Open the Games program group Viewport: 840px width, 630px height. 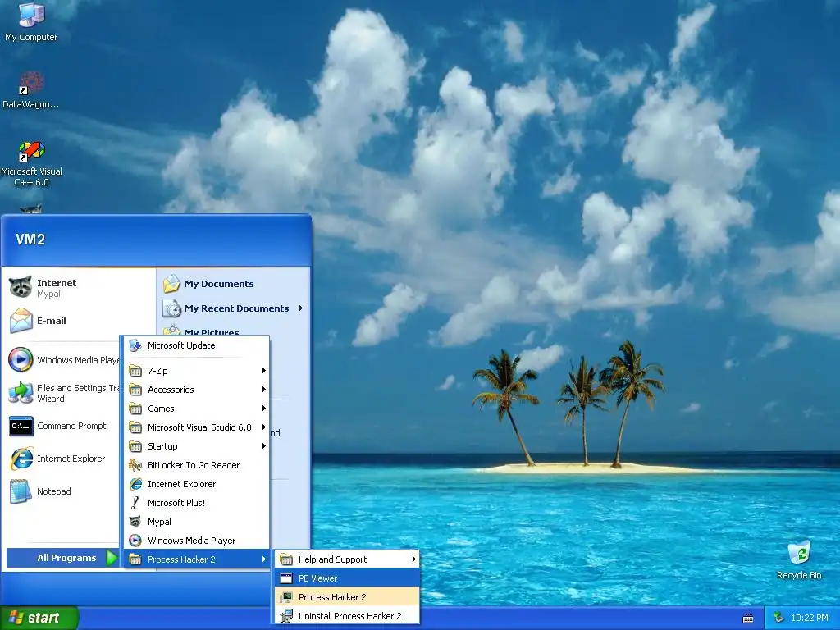tap(196, 409)
